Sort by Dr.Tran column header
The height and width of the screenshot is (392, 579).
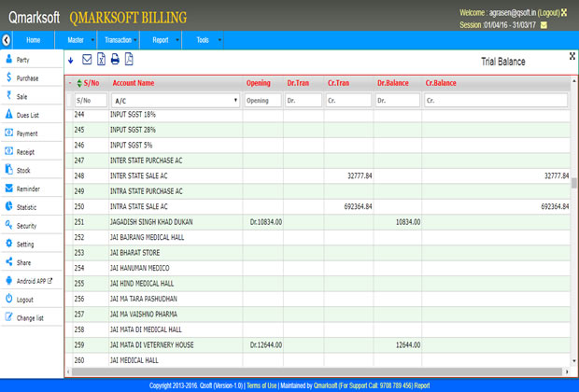point(298,83)
